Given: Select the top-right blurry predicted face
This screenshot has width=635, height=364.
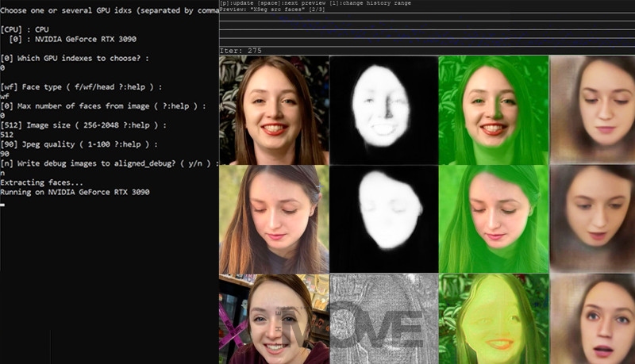Looking at the screenshot, I should pos(592,110).
